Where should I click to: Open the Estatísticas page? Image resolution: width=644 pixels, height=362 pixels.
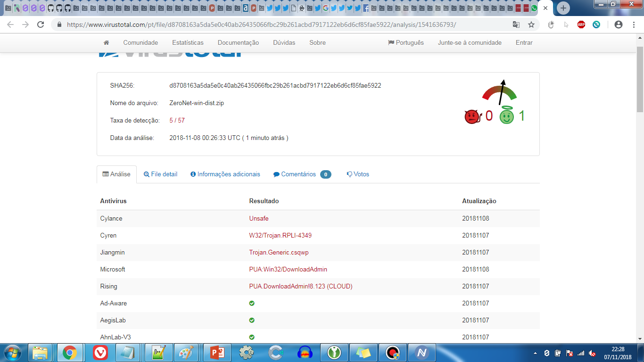[188, 42]
